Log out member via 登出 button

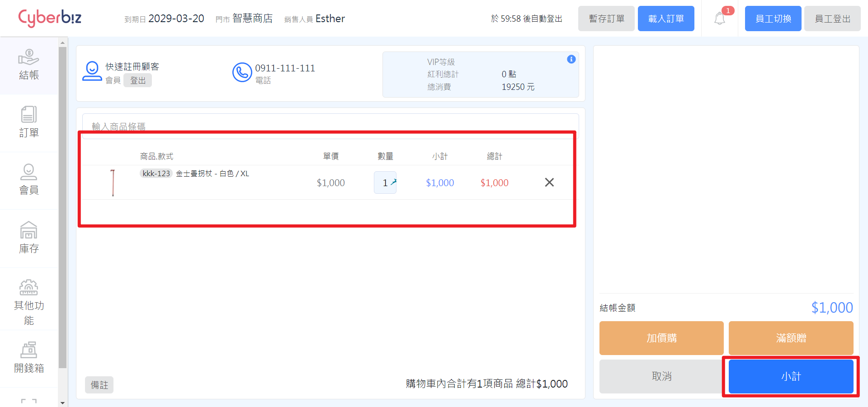[138, 80]
